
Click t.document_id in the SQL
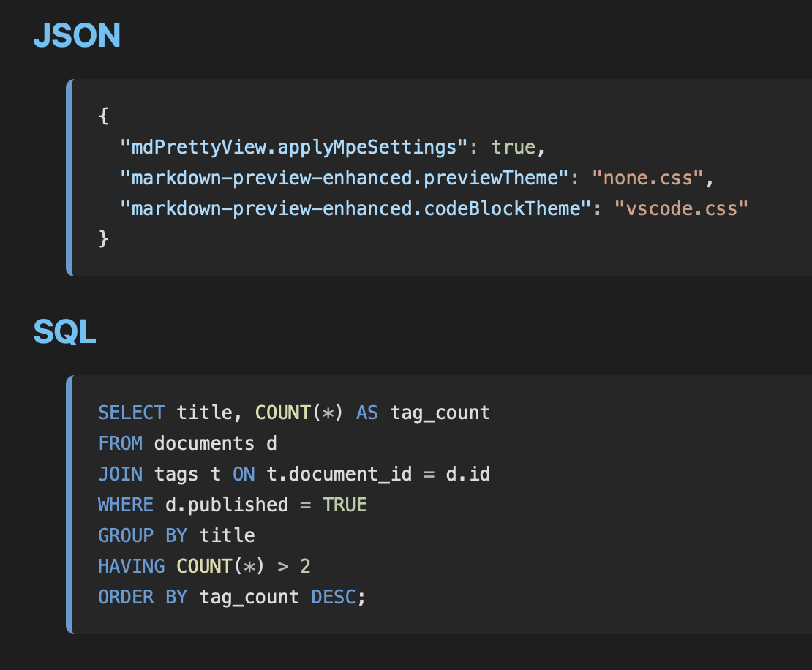[x=339, y=474]
